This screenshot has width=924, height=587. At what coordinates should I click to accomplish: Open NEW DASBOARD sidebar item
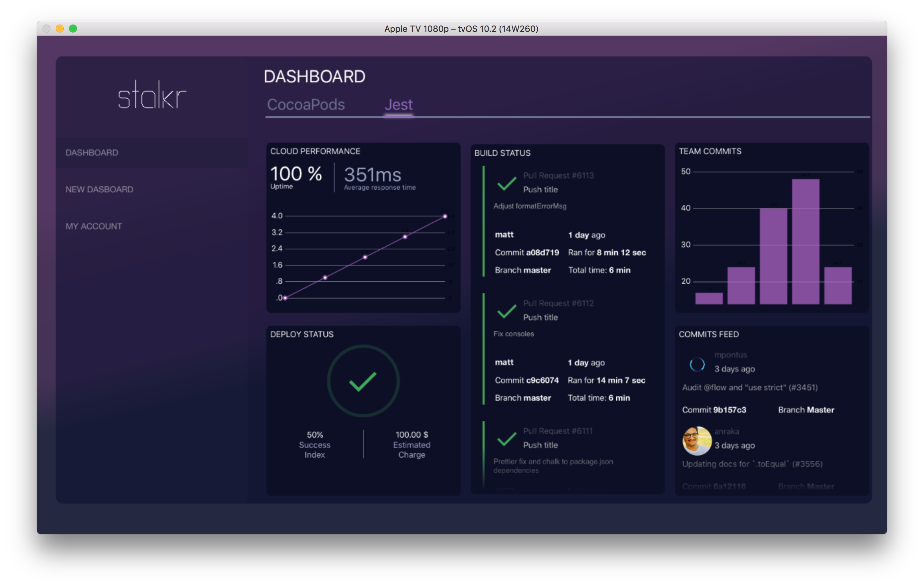99,189
